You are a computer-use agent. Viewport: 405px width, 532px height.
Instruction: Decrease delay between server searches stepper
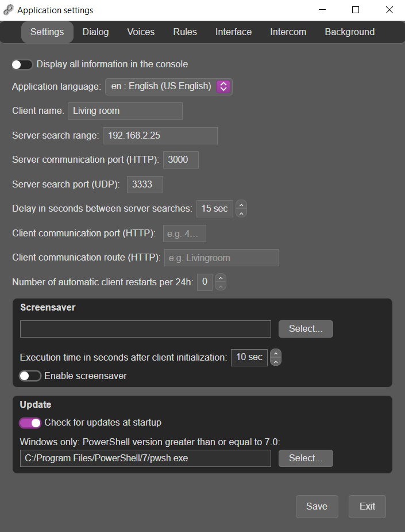pos(241,213)
